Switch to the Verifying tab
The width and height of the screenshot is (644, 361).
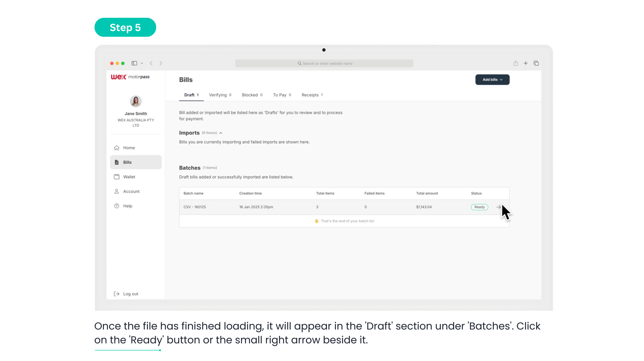(x=220, y=95)
